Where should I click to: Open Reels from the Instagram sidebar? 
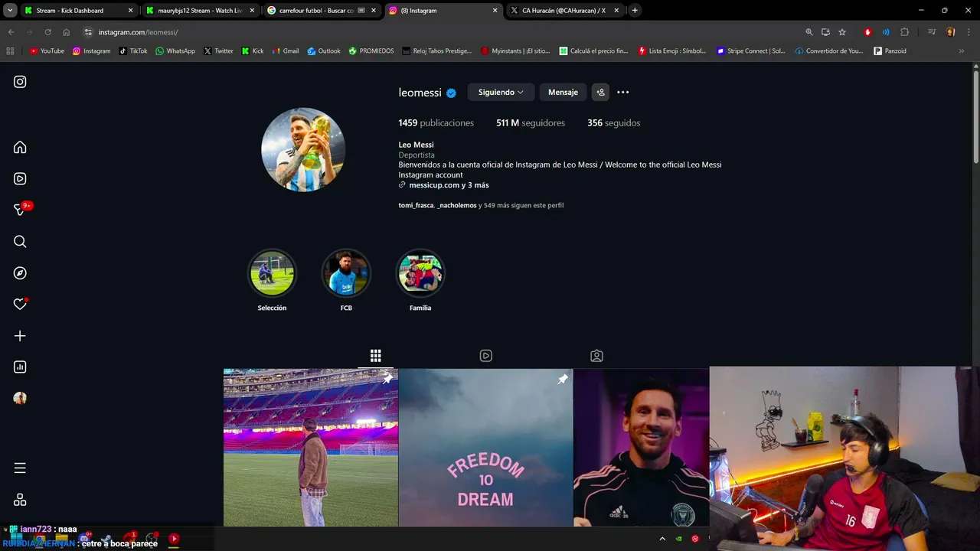click(20, 178)
